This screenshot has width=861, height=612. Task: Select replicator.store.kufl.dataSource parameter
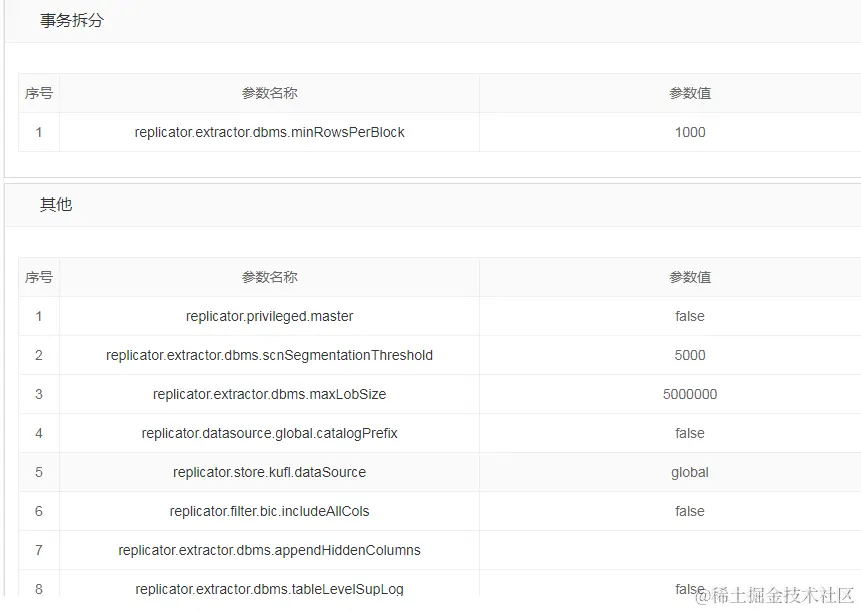269,472
